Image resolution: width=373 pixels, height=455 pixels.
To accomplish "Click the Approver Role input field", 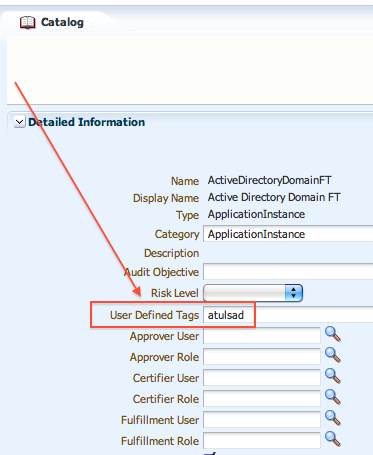I will pos(262,357).
